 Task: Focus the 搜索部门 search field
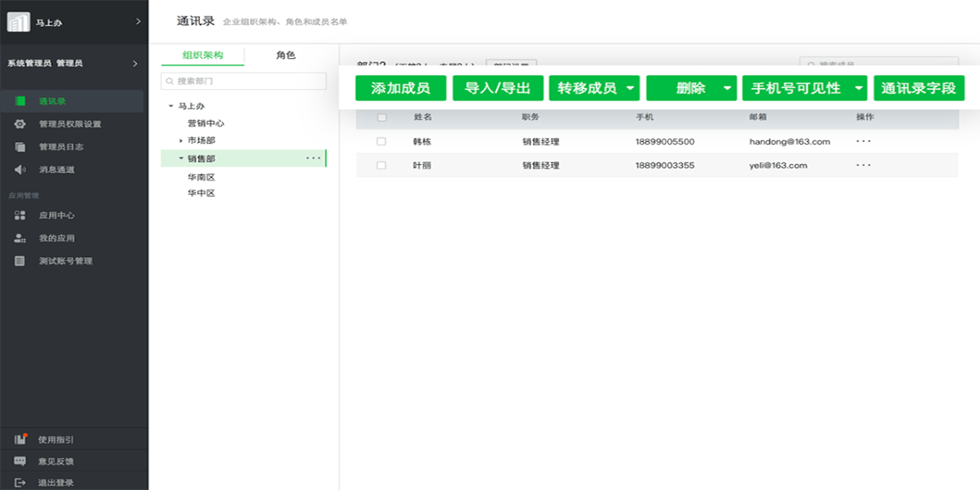(x=244, y=82)
